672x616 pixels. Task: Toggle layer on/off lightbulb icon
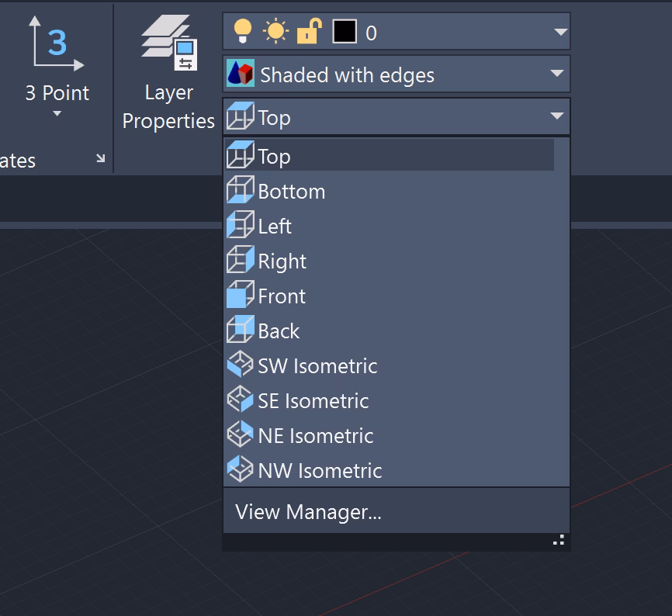point(243,32)
